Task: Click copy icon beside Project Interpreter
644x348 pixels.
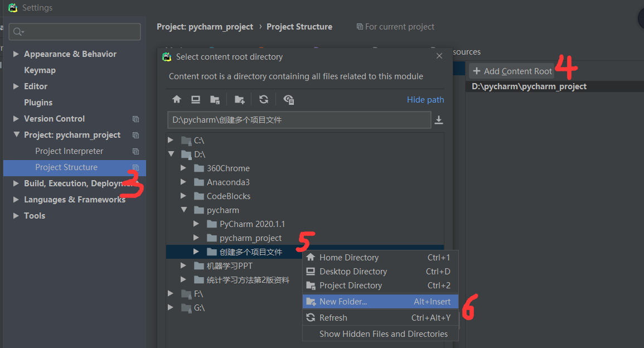Action: point(135,151)
